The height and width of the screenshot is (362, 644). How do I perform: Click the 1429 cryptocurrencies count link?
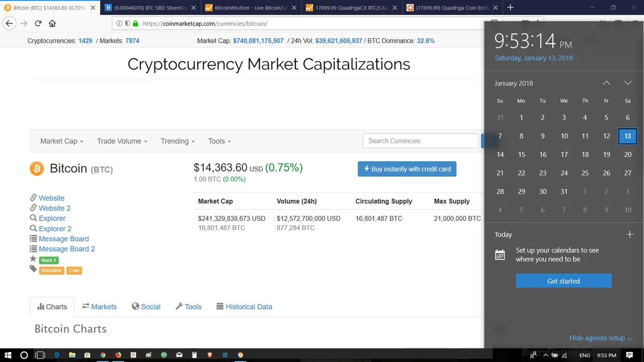tap(85, 41)
